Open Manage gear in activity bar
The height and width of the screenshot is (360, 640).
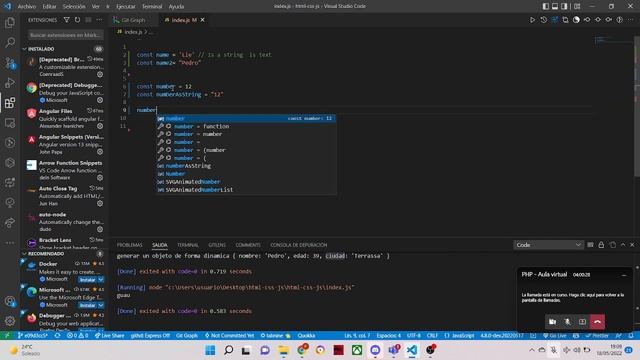coord(10,321)
